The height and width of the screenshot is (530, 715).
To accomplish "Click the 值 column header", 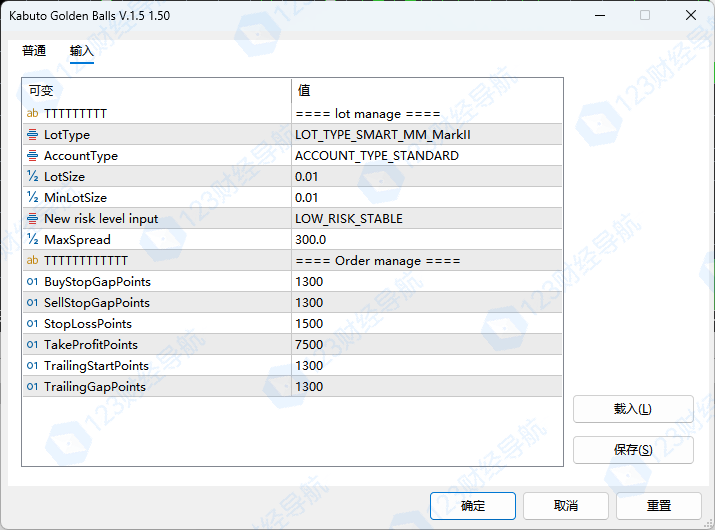I will point(426,91).
